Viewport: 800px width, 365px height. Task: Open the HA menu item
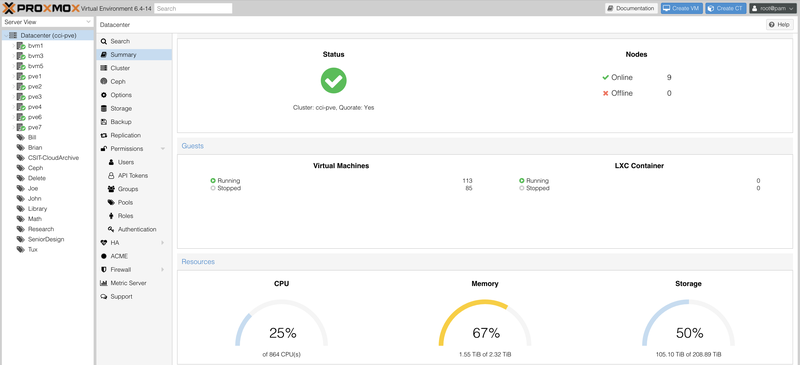(x=134, y=243)
